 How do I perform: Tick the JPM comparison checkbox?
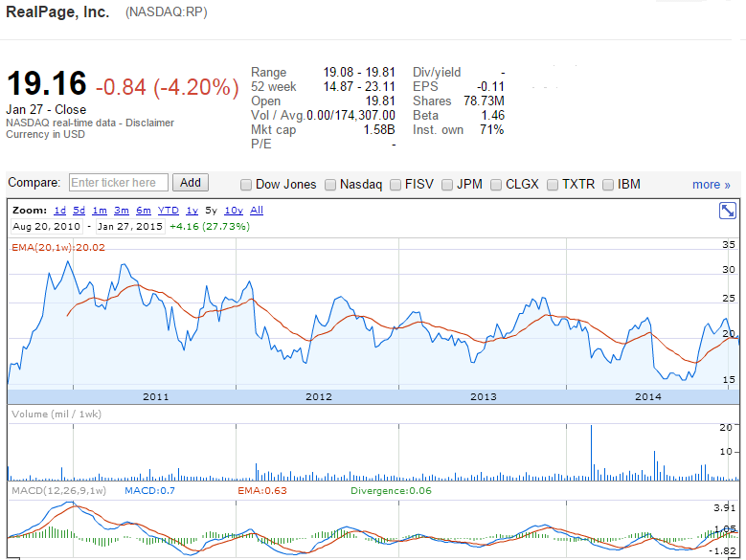pos(447,185)
